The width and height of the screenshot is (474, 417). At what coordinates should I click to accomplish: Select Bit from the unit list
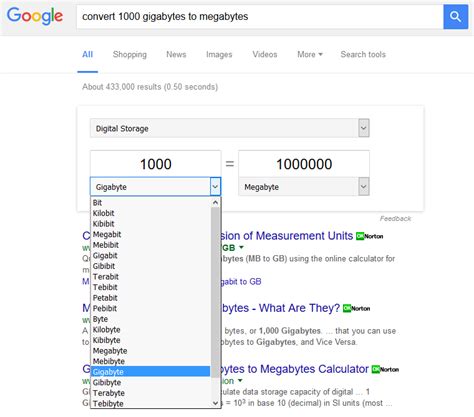[x=151, y=203]
